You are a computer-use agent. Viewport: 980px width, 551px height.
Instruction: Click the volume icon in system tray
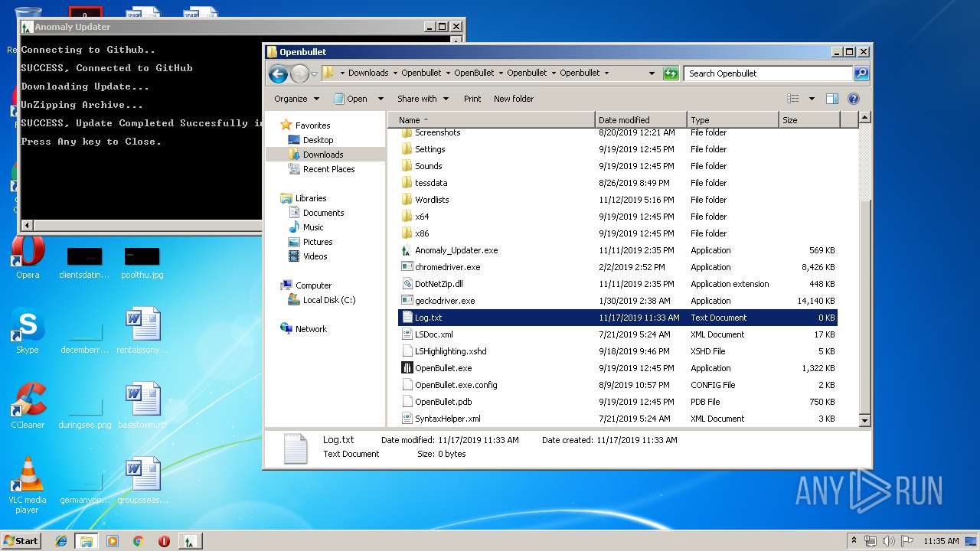click(889, 541)
